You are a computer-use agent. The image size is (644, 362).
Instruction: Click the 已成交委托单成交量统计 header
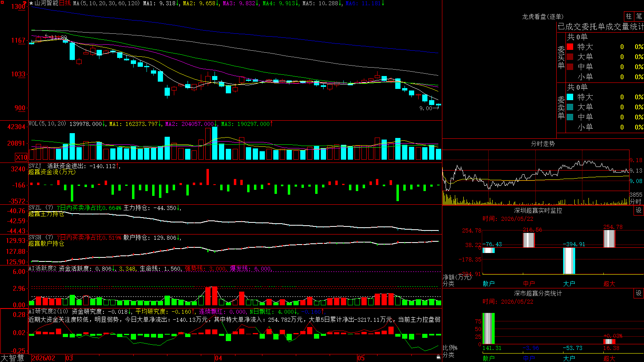pos(601,27)
